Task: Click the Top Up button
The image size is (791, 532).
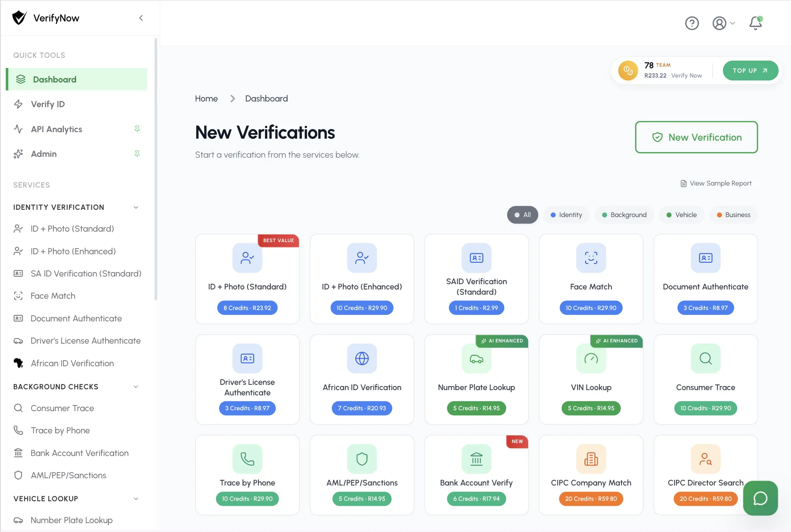Action: coord(750,70)
